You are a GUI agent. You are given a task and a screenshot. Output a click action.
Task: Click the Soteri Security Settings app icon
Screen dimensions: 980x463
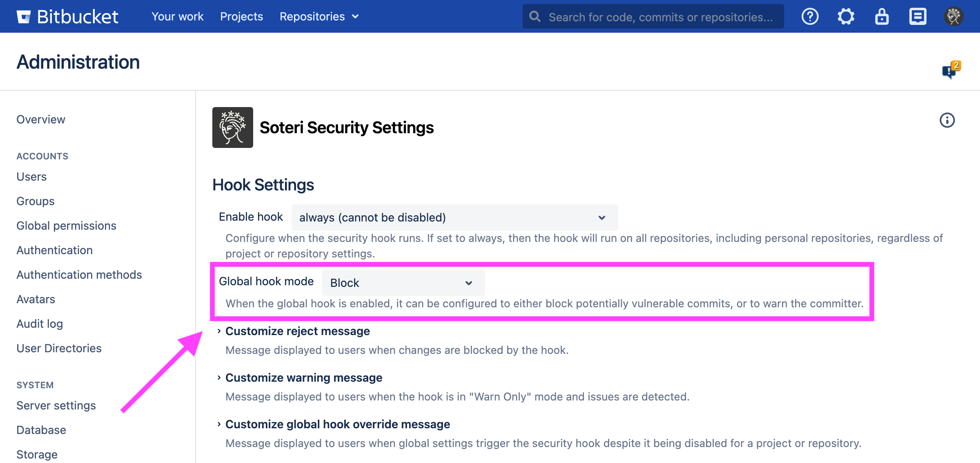tap(232, 127)
